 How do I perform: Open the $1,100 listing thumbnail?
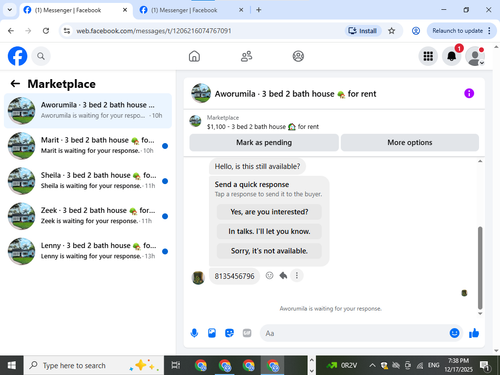(195, 121)
